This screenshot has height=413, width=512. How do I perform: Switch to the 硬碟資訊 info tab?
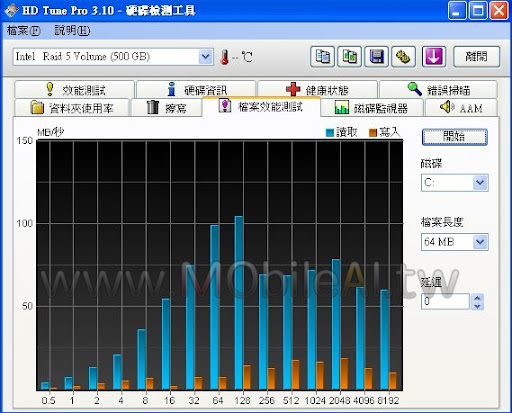tap(196, 89)
